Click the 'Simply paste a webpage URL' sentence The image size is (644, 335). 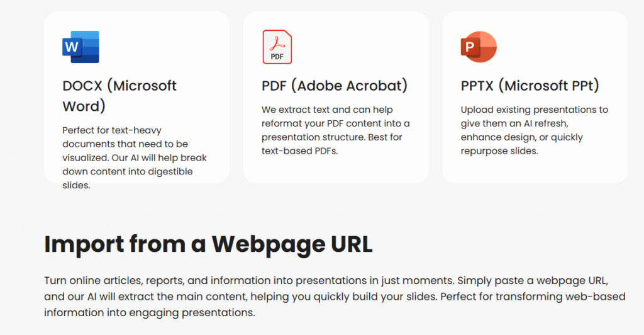click(x=535, y=280)
